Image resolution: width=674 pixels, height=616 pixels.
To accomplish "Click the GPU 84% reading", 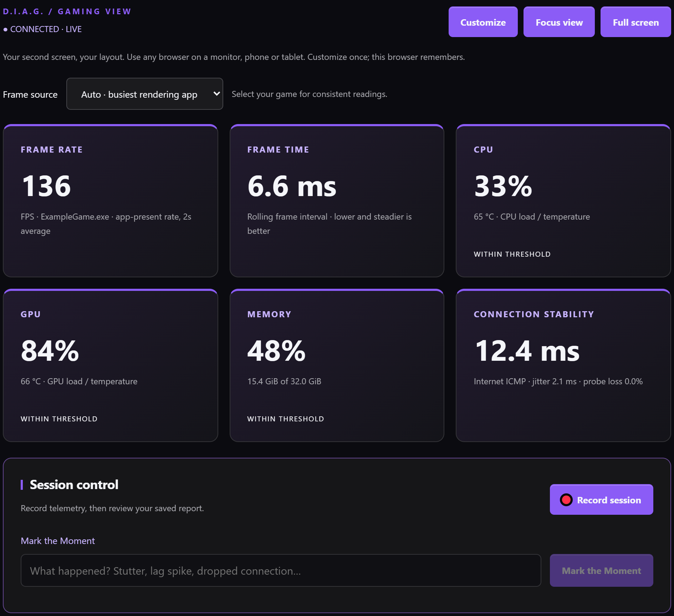I will (x=50, y=351).
